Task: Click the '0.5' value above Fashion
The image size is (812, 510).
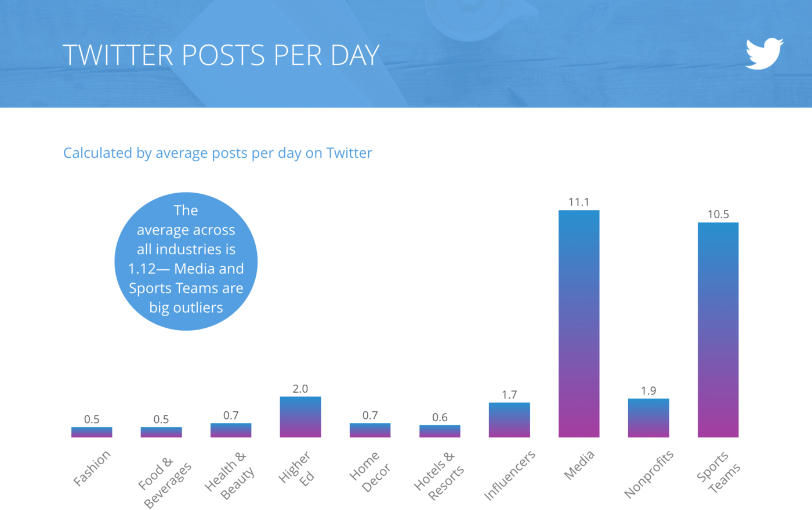Action: [92, 419]
